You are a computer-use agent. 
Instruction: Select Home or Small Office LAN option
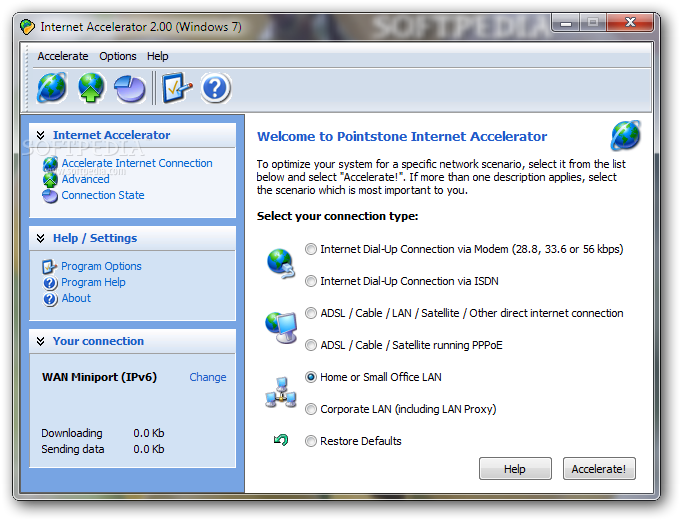(311, 377)
